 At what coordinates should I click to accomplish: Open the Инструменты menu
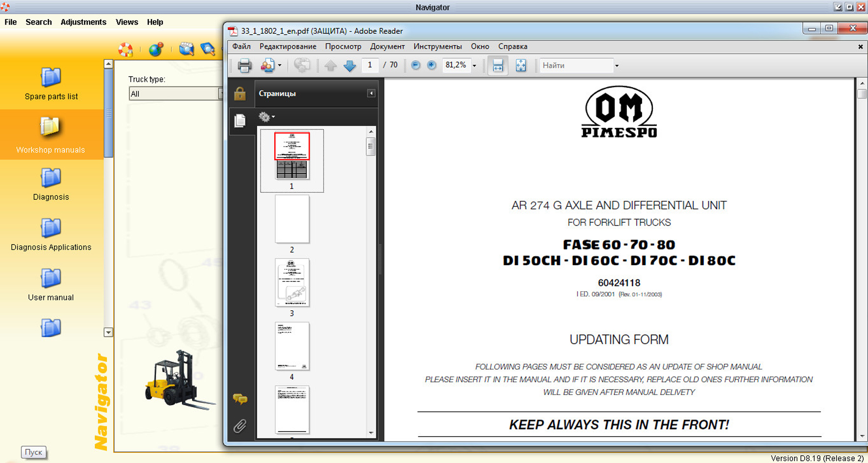point(437,46)
